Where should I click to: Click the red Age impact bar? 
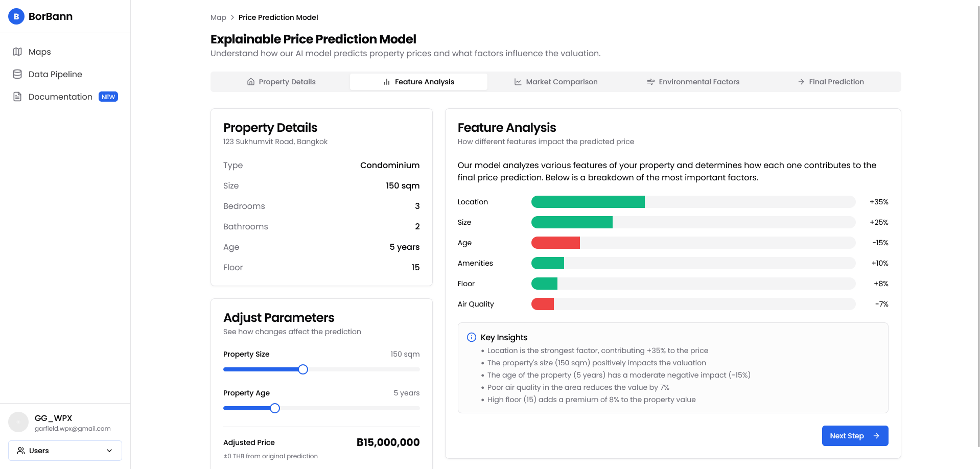click(x=555, y=243)
